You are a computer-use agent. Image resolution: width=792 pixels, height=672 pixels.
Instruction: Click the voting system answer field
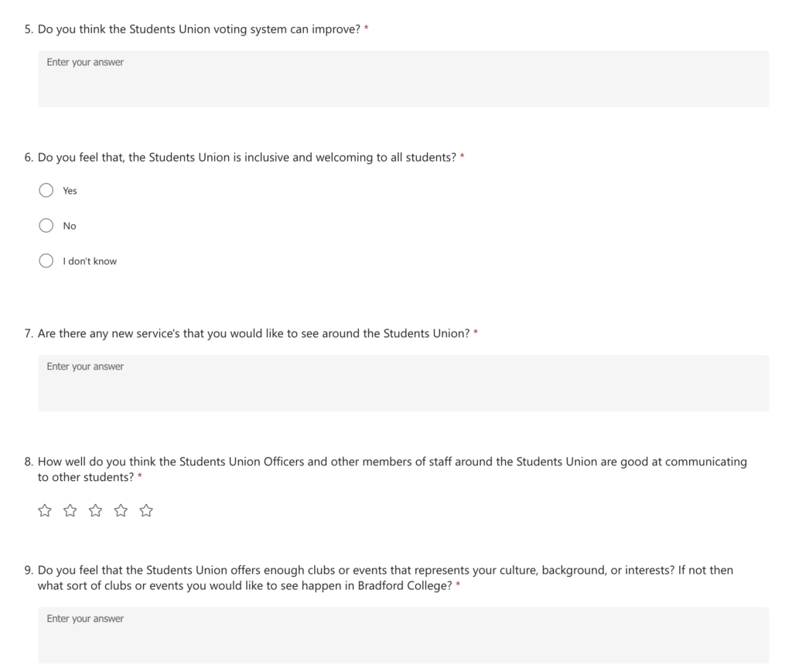pyautogui.click(x=404, y=79)
